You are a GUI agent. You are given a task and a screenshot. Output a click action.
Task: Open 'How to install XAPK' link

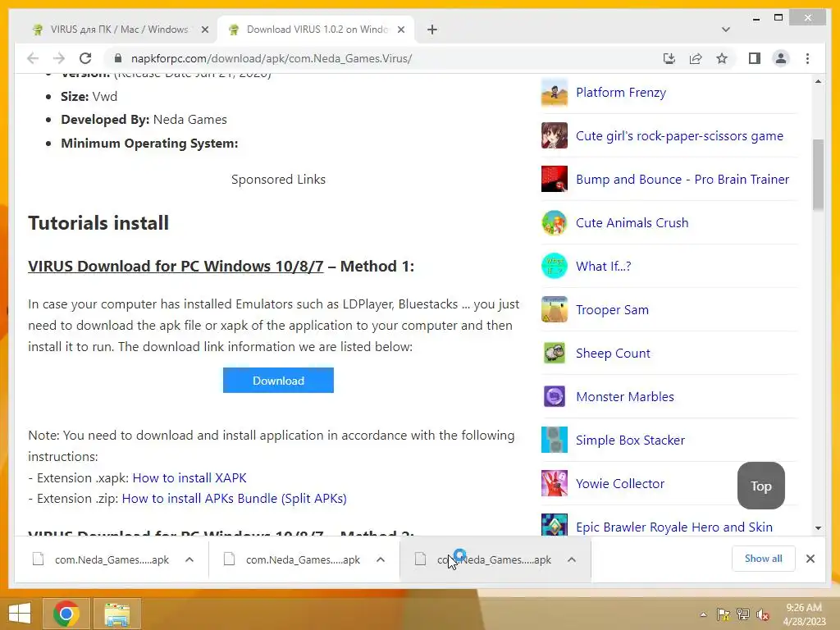click(189, 478)
